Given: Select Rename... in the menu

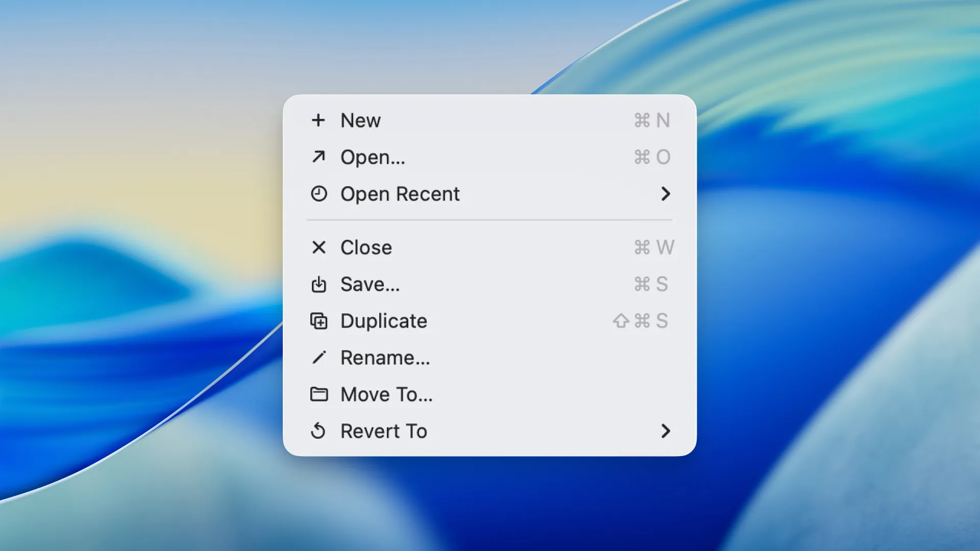Looking at the screenshot, I should (x=385, y=358).
